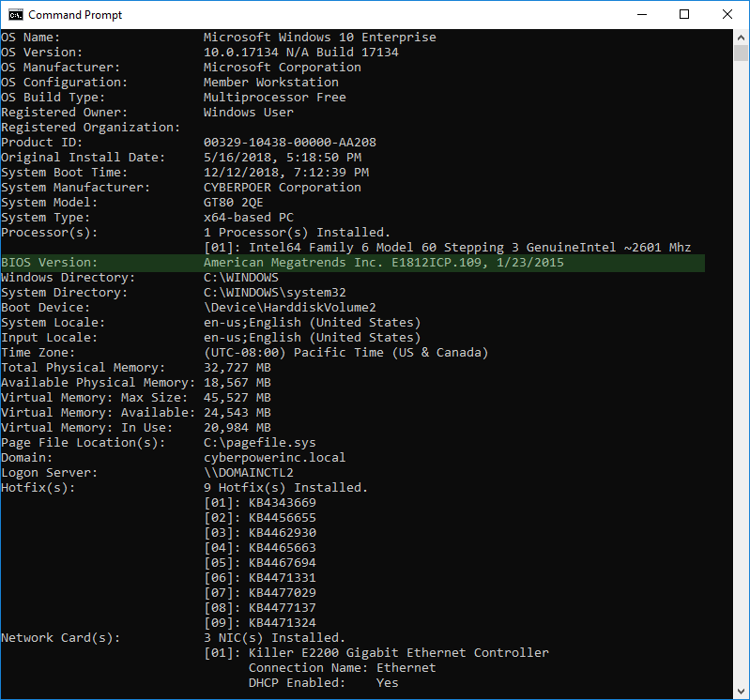Click '\Device\HarddiskVolume2' boot device value
The width and height of the screenshot is (750, 700).
[x=289, y=308]
